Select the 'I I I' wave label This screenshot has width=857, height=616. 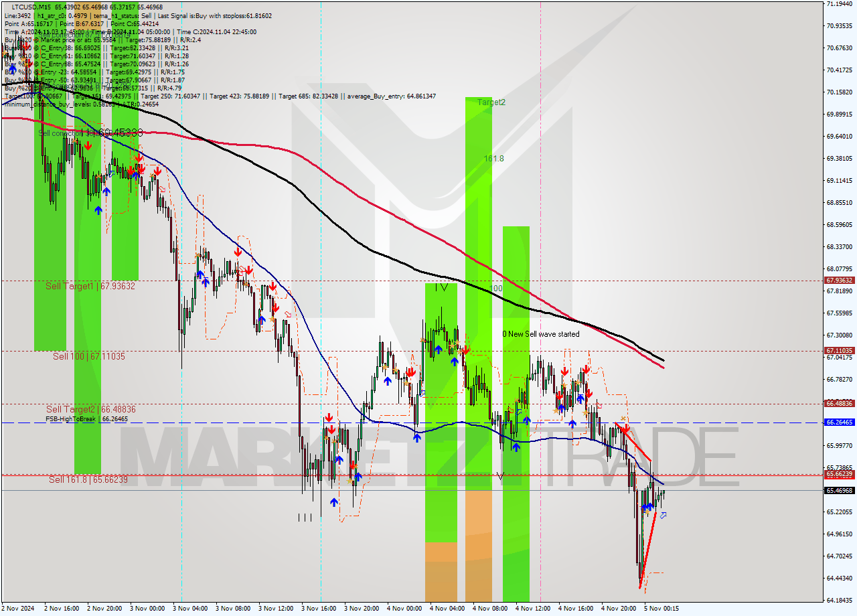click(305, 517)
